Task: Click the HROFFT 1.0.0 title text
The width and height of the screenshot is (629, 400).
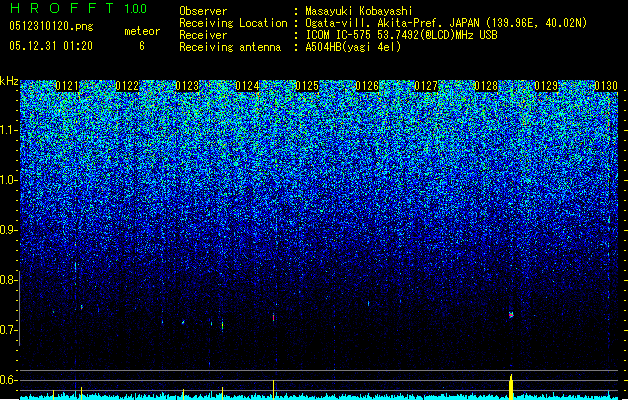Action: pyautogui.click(x=79, y=8)
